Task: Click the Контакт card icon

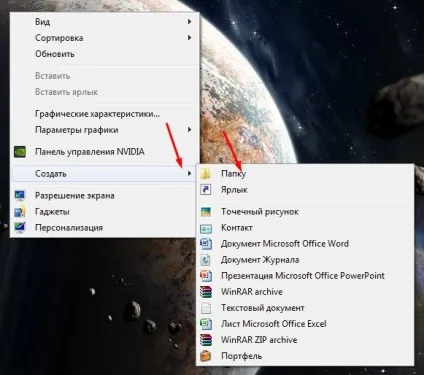Action: pyautogui.click(x=206, y=228)
